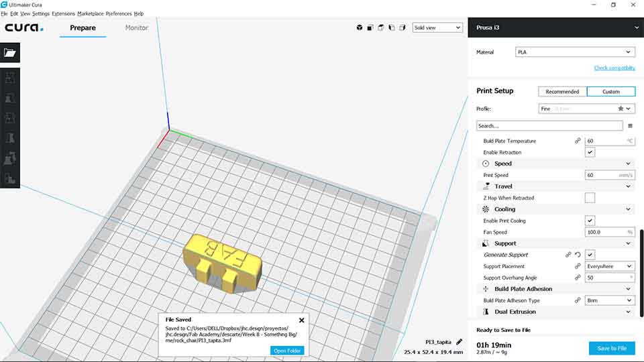Select the Scale tool in the left toolbar

click(x=10, y=98)
